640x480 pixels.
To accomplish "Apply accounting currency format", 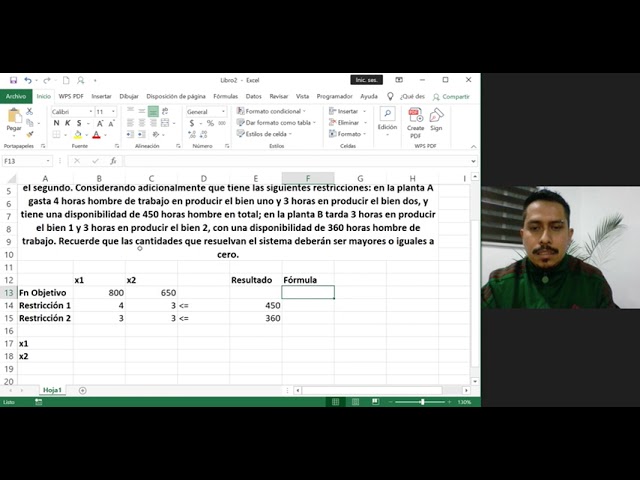I will pyautogui.click(x=192, y=123).
